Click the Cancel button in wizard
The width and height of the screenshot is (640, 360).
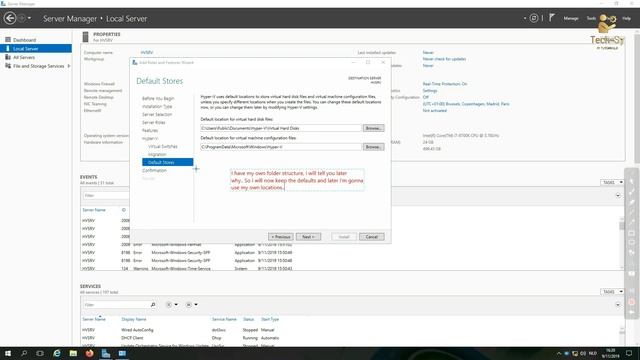click(371, 237)
